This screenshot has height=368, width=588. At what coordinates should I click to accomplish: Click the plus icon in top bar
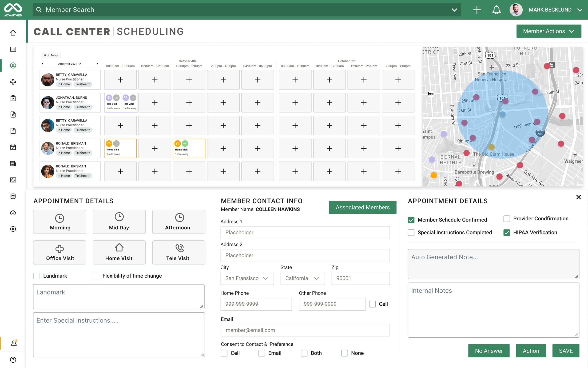[x=477, y=10]
